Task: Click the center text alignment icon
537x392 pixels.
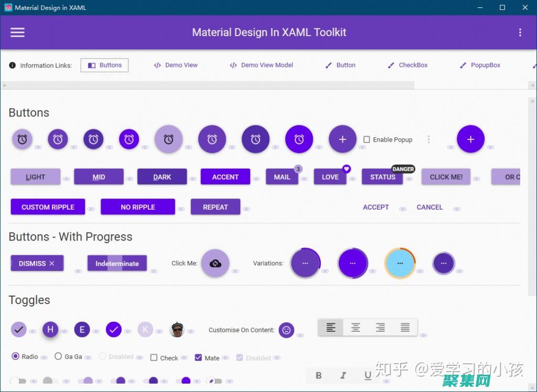Action: (356, 328)
